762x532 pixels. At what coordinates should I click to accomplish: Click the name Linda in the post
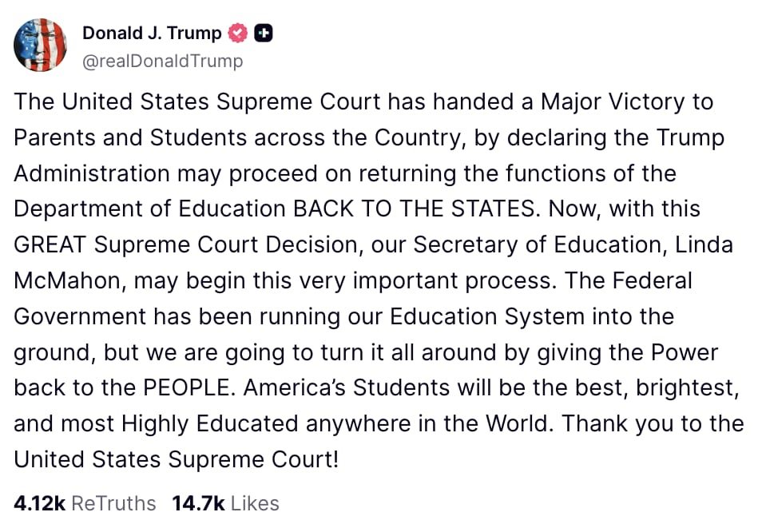tap(704, 244)
